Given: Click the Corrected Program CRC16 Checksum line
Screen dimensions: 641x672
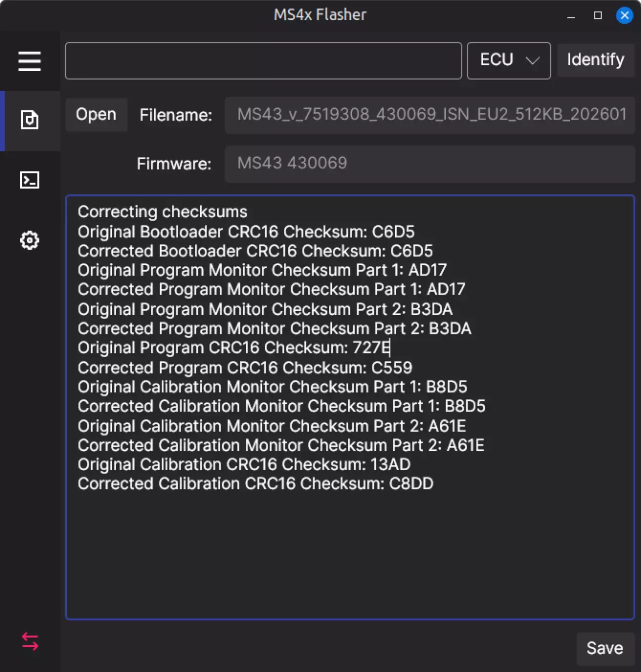Looking at the screenshot, I should 245,368.
